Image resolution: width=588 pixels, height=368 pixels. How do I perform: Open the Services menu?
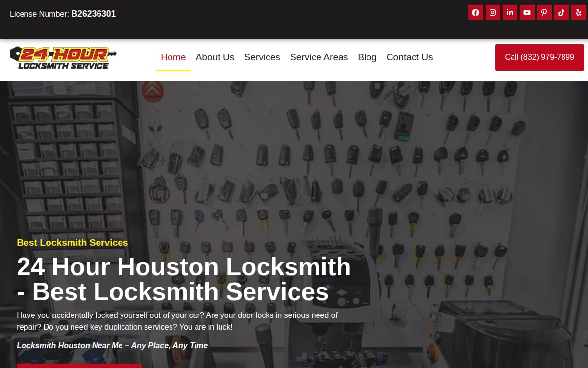pos(262,57)
